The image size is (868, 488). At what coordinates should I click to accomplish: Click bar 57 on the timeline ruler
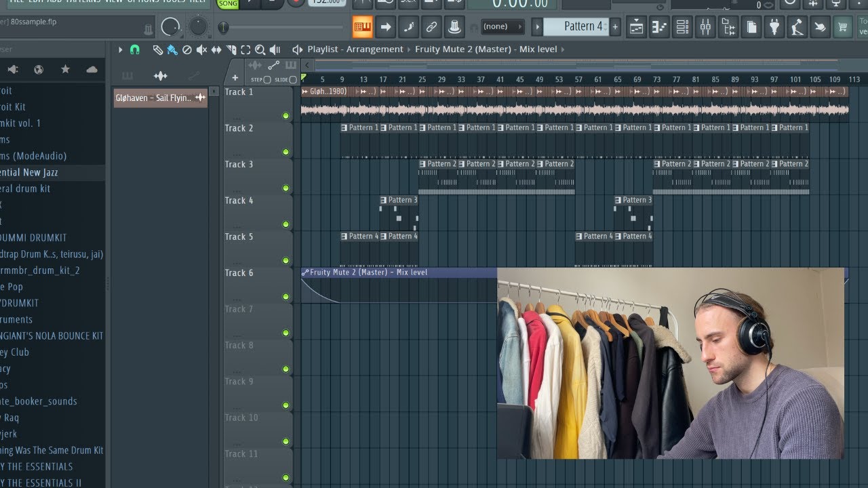pyautogui.click(x=578, y=80)
